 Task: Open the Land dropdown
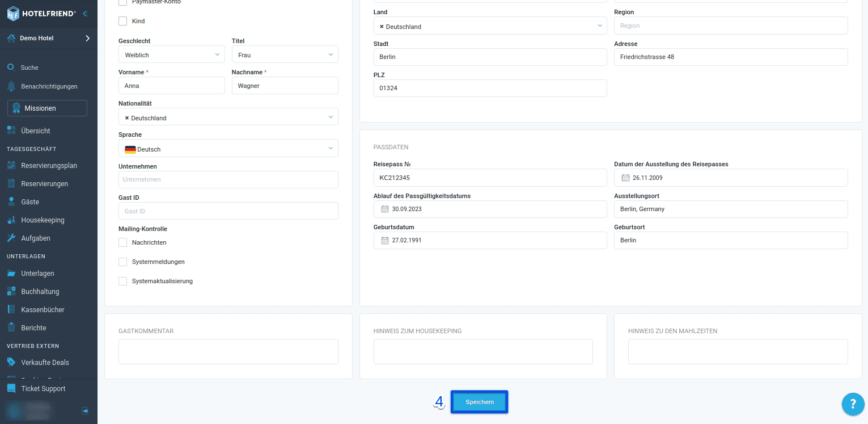coord(490,26)
